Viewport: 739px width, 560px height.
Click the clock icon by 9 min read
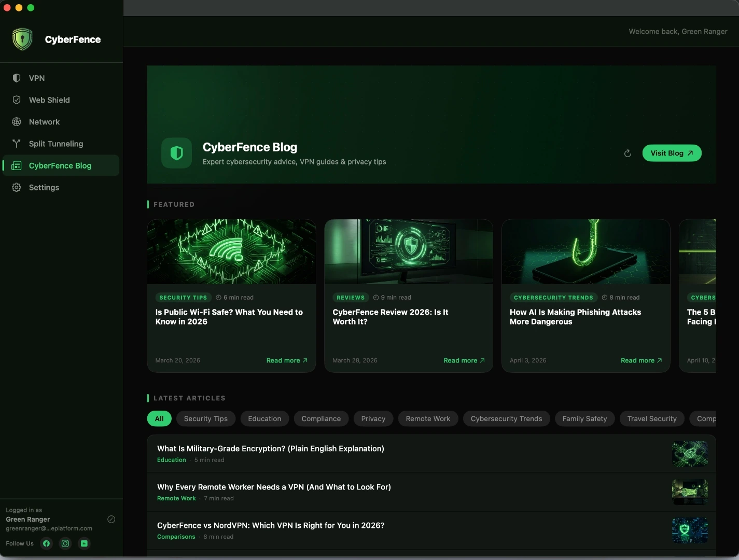(x=376, y=298)
